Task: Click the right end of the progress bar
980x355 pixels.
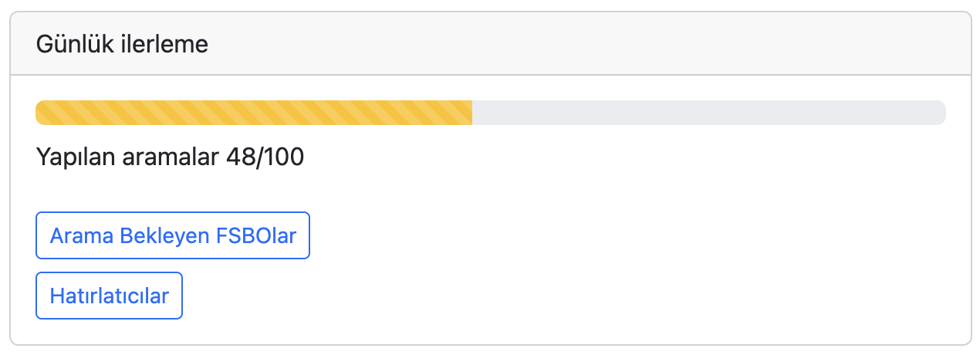Action: (938, 113)
